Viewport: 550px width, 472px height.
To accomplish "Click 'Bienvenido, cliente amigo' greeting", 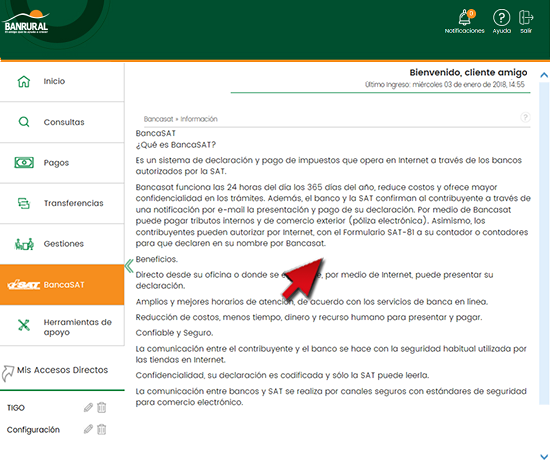I will click(x=468, y=73).
